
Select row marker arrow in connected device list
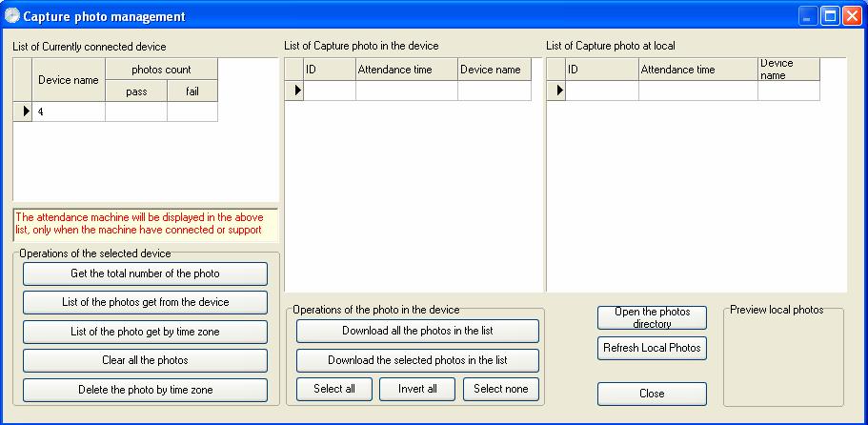[x=26, y=111]
